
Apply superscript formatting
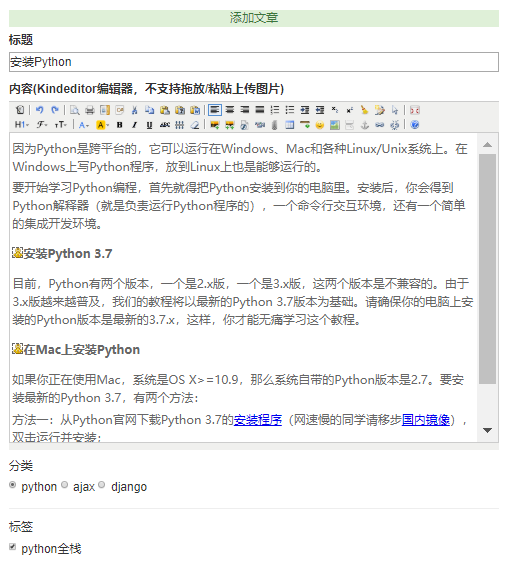point(350,110)
